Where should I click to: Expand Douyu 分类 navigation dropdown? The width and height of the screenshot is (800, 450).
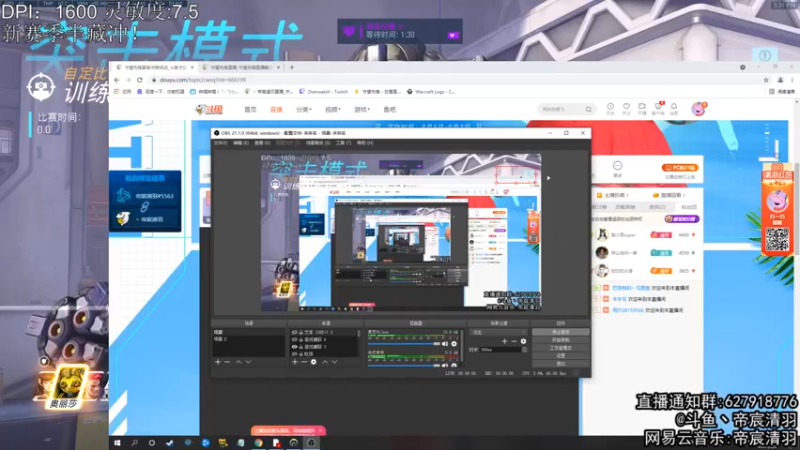point(304,109)
